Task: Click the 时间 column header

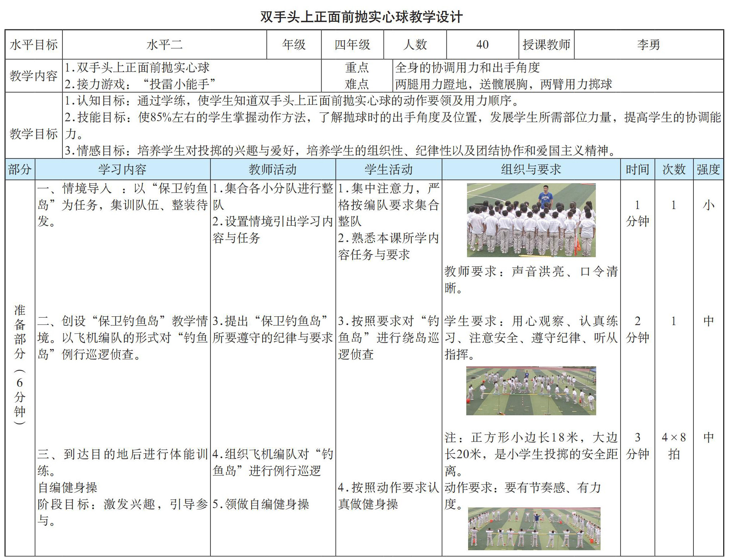Action: tap(637, 169)
